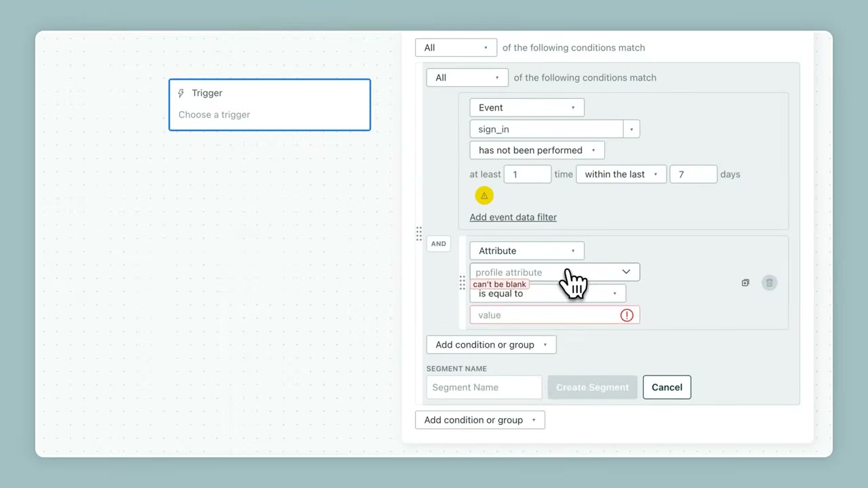Click the days number field showing 7
The image size is (868, 488).
694,174
